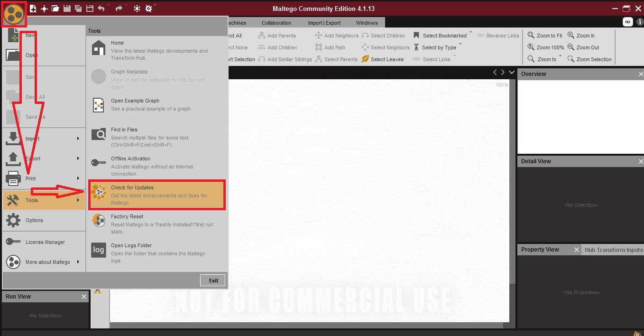Click the Factory Reset icon
The height and width of the screenshot is (336, 644).
(x=99, y=221)
